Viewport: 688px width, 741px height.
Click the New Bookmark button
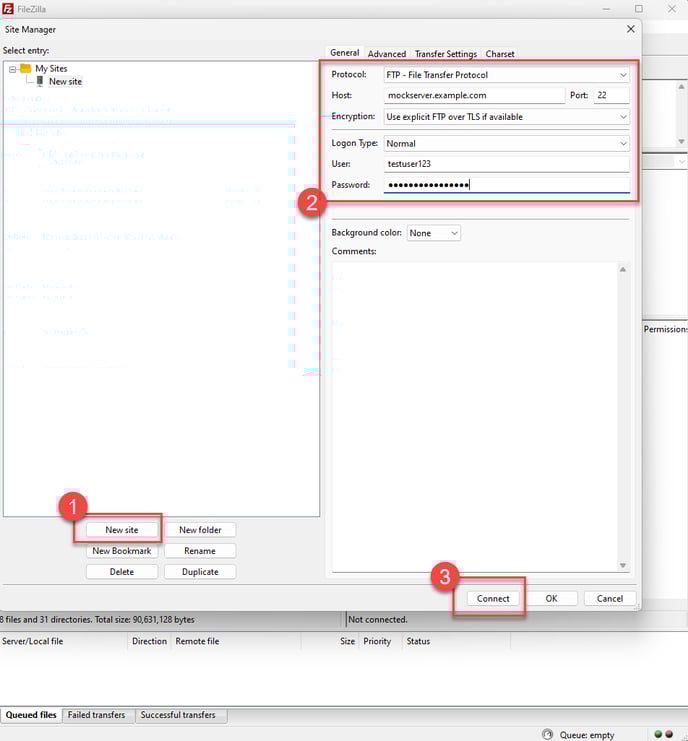click(122, 551)
